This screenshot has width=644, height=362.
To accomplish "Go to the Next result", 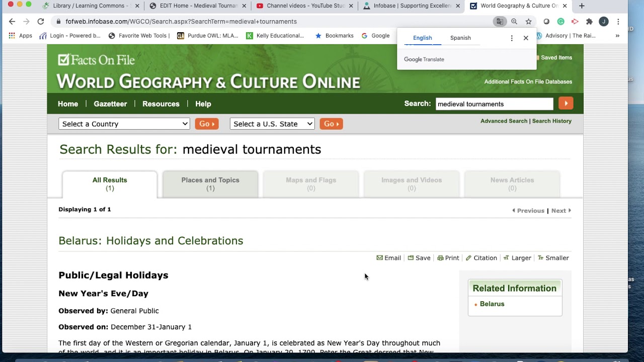I will click(561, 211).
